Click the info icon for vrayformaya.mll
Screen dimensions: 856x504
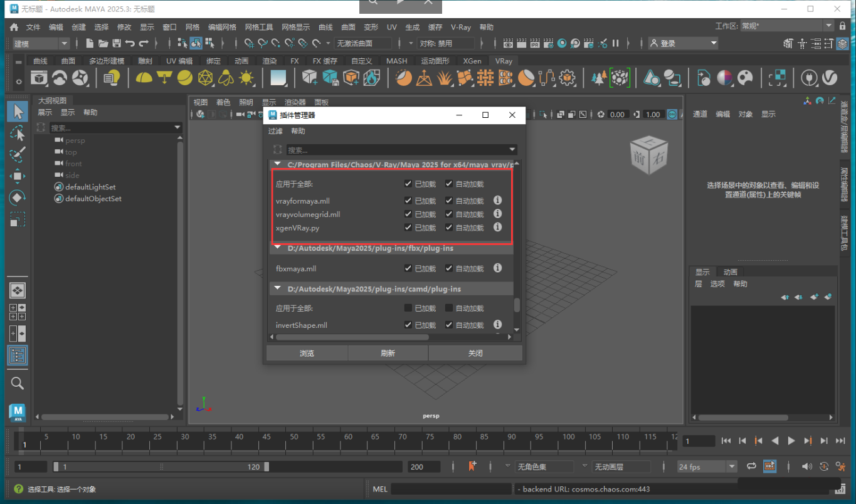[x=497, y=201]
